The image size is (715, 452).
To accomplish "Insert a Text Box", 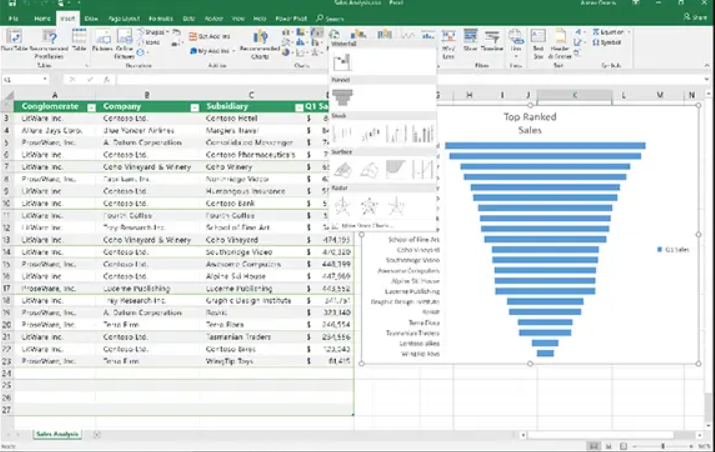I will 538,44.
